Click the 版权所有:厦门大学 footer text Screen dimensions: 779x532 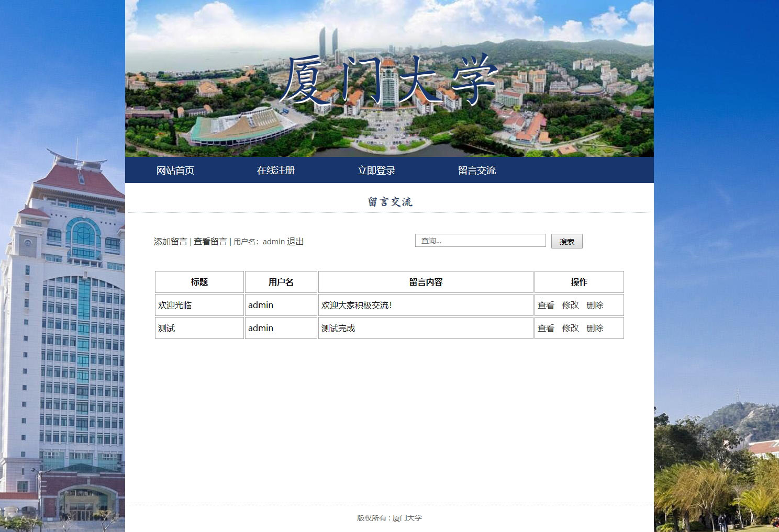[389, 518]
